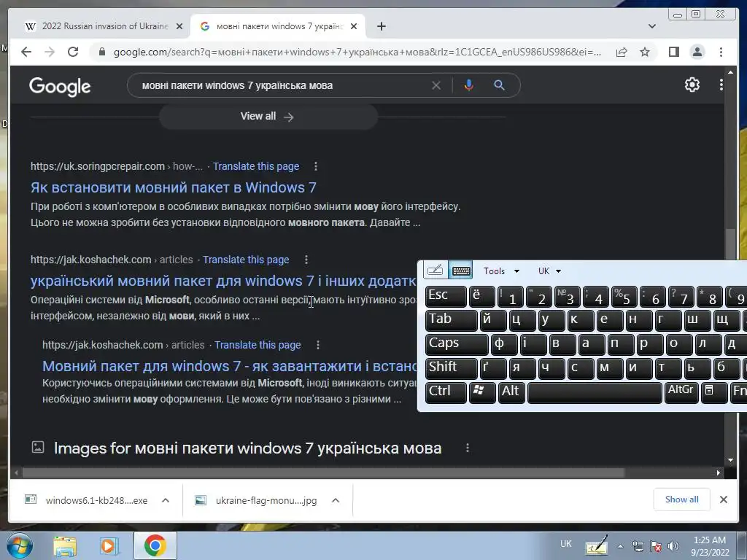Open Windows Explorer from taskbar

[x=64, y=546]
